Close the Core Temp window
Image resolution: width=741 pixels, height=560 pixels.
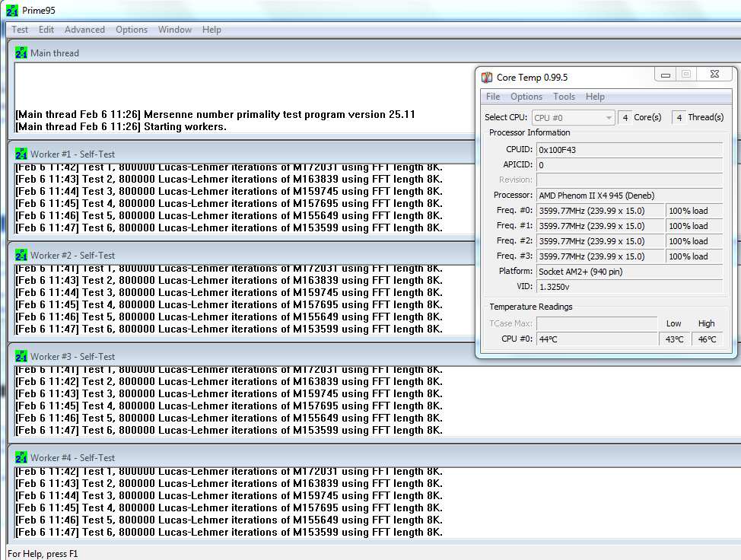pyautogui.click(x=714, y=75)
